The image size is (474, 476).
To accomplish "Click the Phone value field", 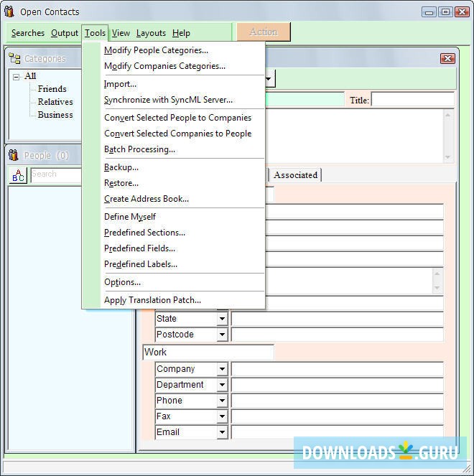I will coord(337,401).
